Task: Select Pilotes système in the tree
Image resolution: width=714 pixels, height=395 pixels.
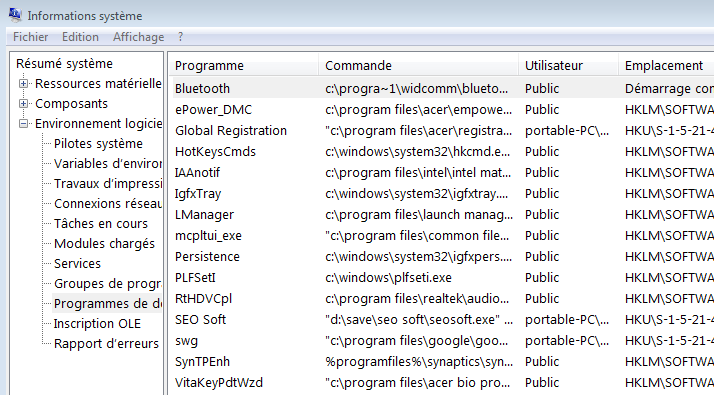Action: coord(98,144)
